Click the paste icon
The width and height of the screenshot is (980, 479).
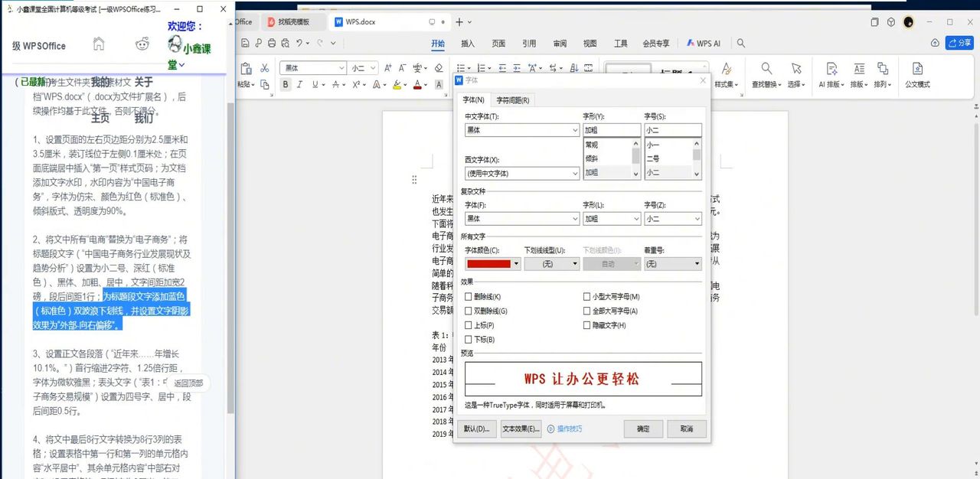245,69
